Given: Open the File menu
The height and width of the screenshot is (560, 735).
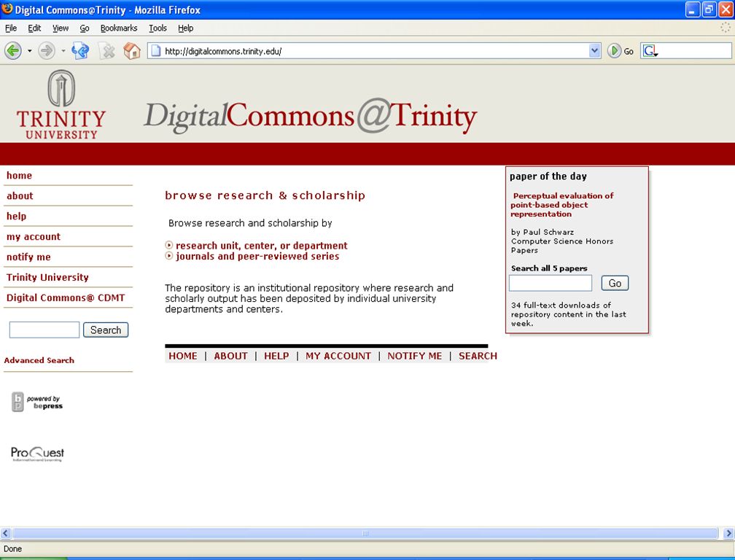Looking at the screenshot, I should [11, 28].
